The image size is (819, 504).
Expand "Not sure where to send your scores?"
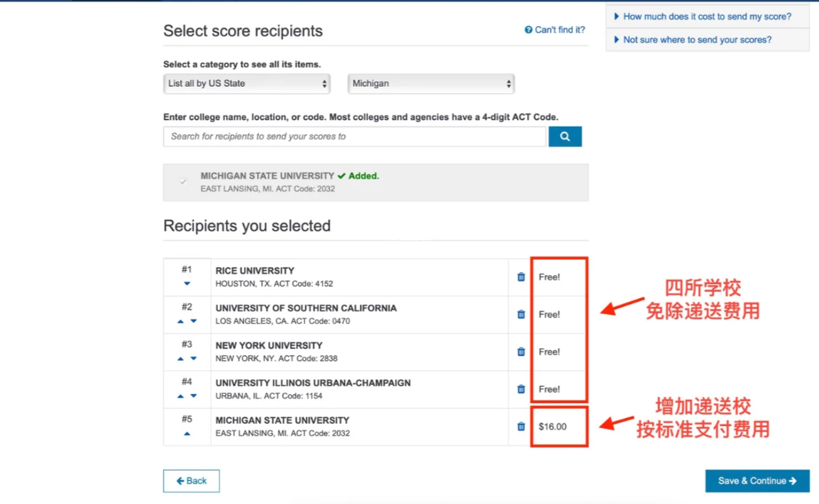click(x=696, y=40)
